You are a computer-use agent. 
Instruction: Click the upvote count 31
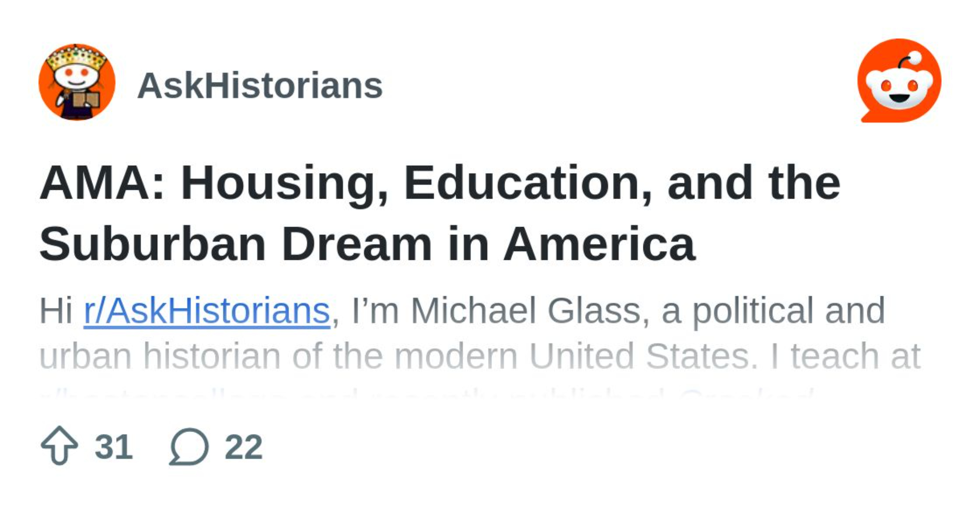click(114, 447)
